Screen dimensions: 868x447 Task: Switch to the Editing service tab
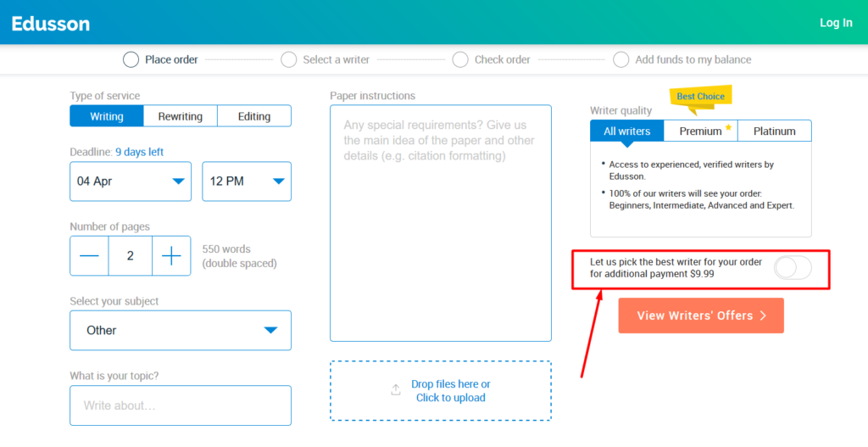254,116
